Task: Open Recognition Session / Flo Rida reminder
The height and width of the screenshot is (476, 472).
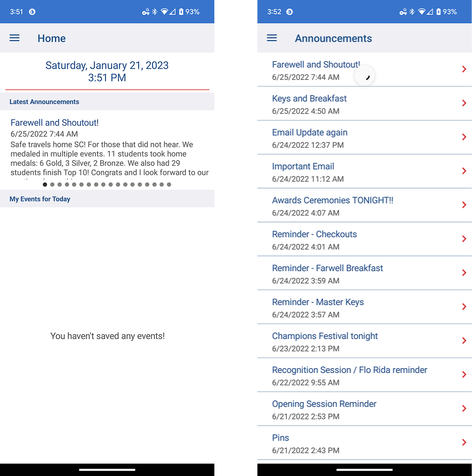Action: pos(364,375)
